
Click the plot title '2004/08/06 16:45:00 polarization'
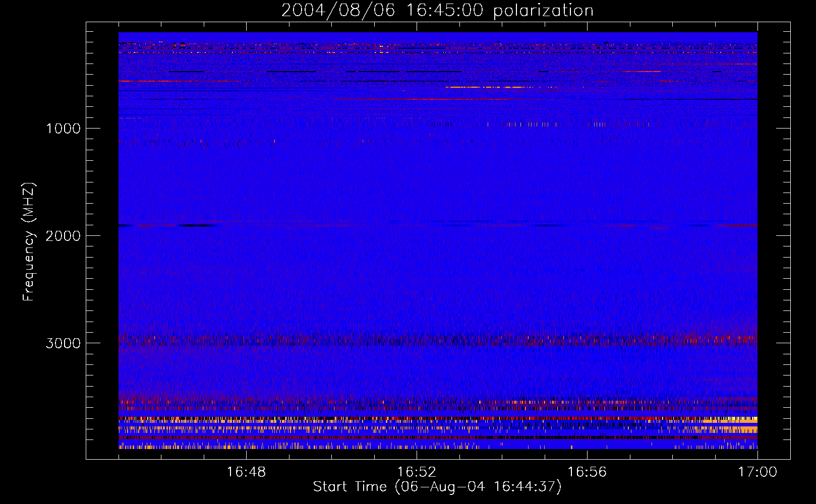(437, 11)
